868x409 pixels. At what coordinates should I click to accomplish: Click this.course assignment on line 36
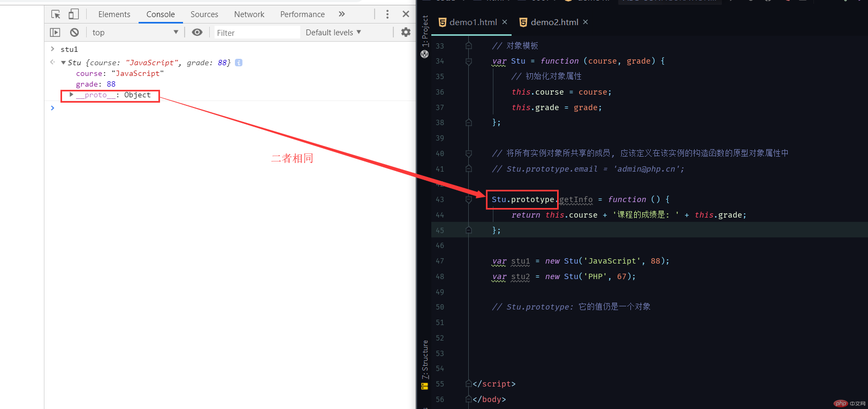coord(561,92)
